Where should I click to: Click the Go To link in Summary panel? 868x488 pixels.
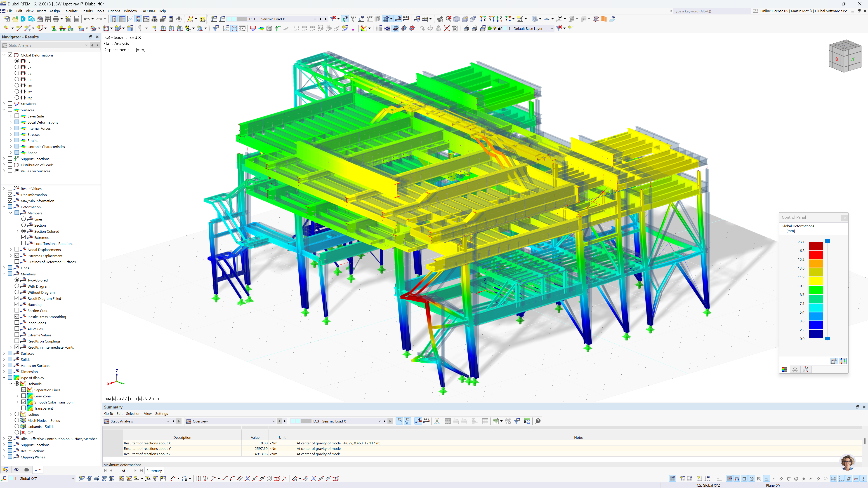tap(108, 414)
